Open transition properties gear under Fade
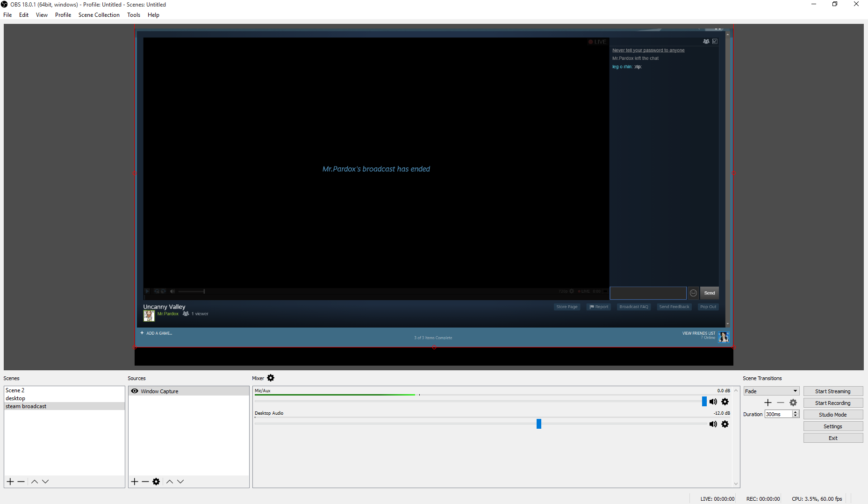Screen dimensions: 868x504 tap(793, 403)
